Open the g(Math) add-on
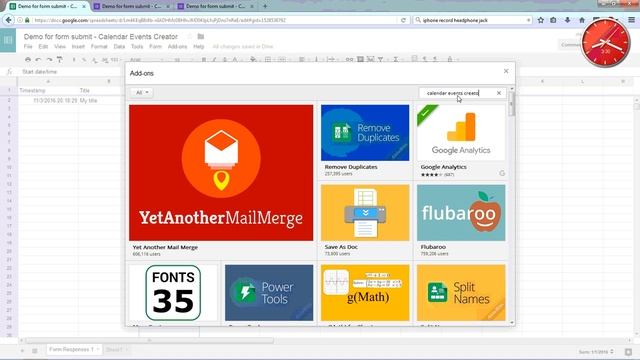 coord(365,293)
